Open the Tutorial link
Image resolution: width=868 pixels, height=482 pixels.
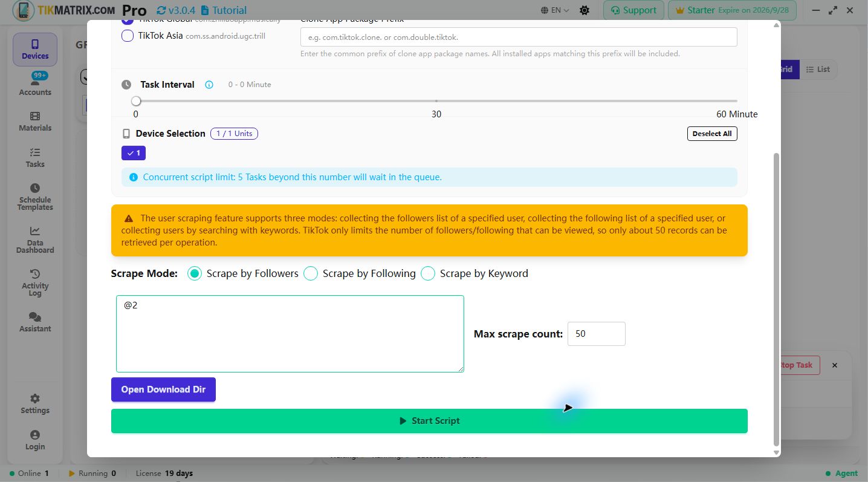click(224, 10)
